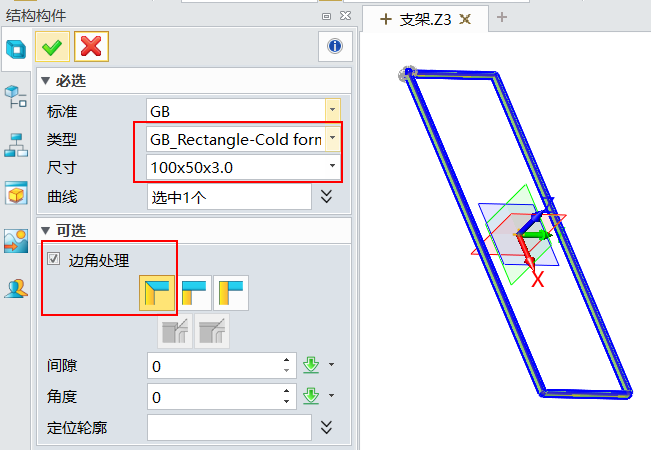The height and width of the screenshot is (450, 651).
Task: Toggle the 边角处理 checkbox
Action: 52,260
